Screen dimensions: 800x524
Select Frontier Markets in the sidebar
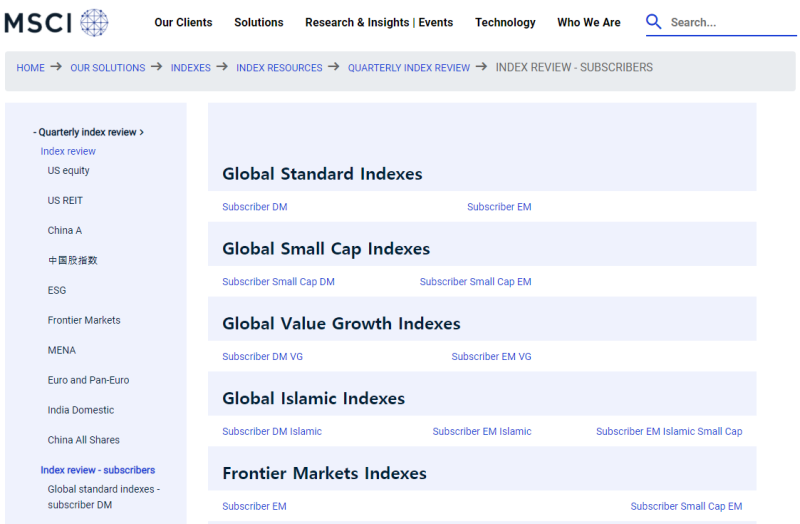click(84, 320)
